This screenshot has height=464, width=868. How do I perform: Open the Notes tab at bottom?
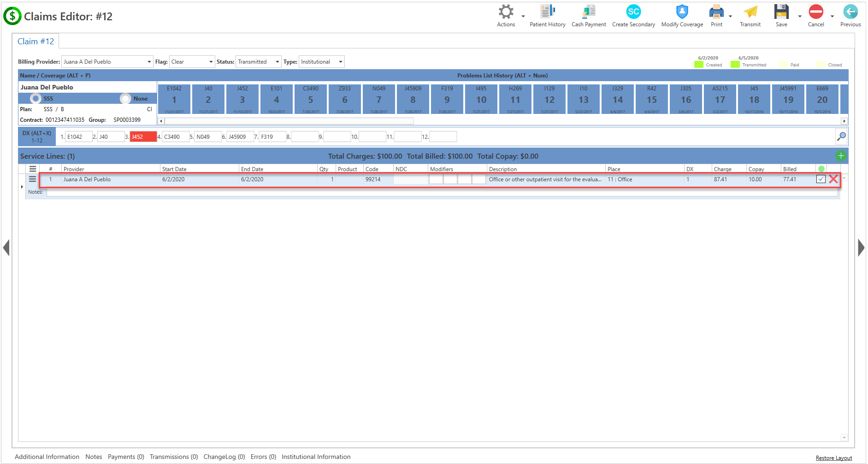tap(94, 457)
